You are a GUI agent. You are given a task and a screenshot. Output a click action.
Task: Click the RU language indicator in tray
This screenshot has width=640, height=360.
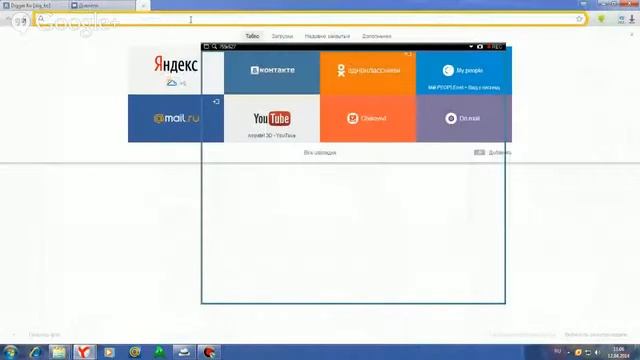[x=558, y=351]
